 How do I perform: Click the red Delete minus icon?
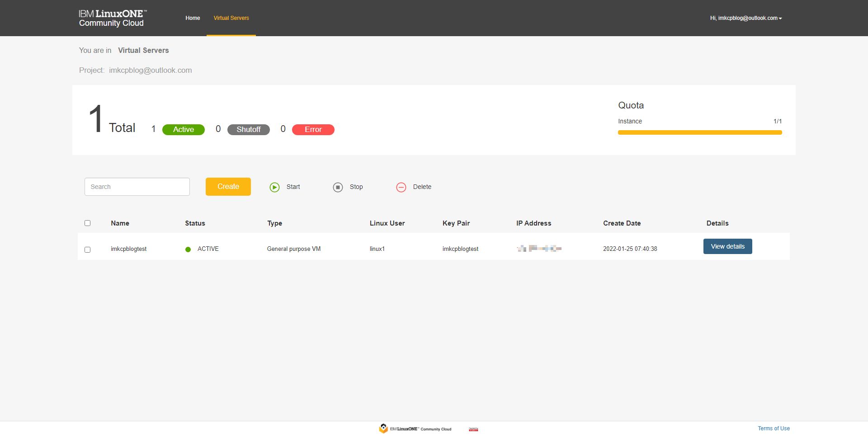coord(401,187)
